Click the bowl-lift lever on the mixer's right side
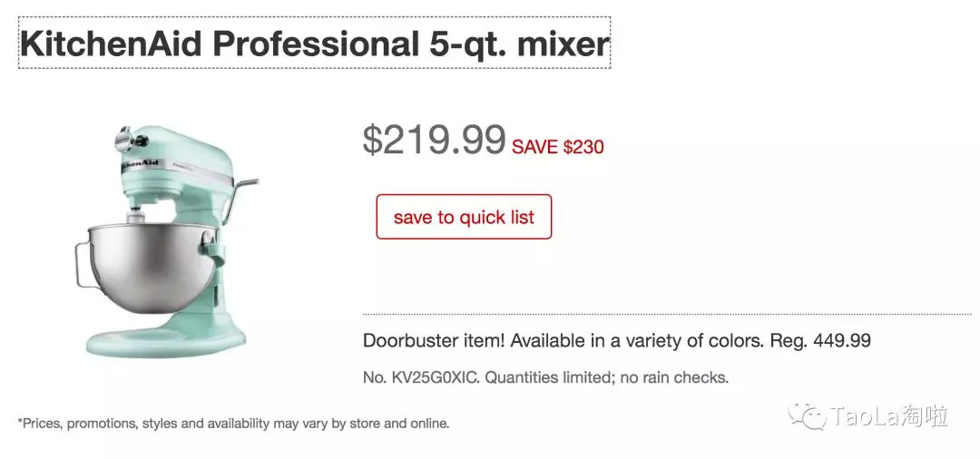The image size is (980, 459). (245, 190)
